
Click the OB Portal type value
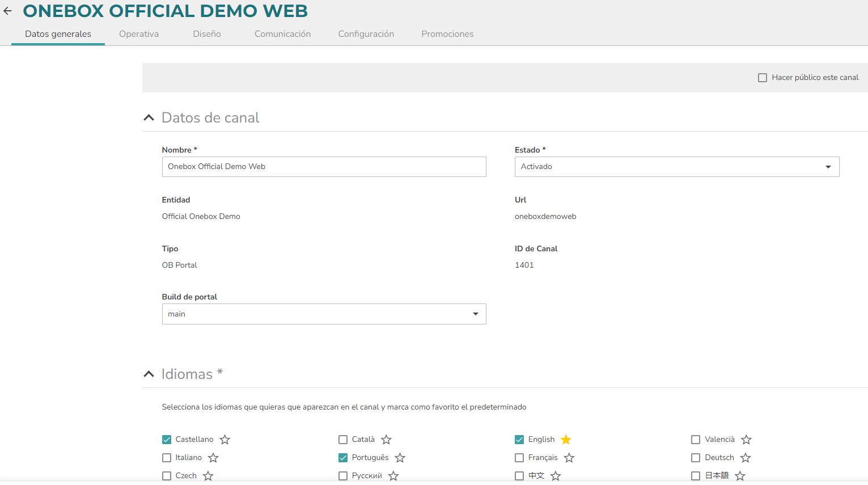(x=180, y=265)
